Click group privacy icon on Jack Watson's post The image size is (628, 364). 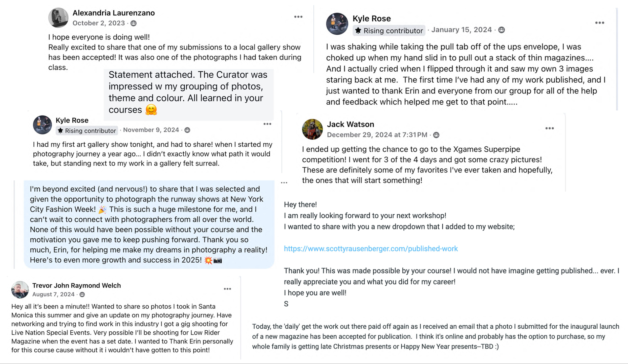click(436, 135)
